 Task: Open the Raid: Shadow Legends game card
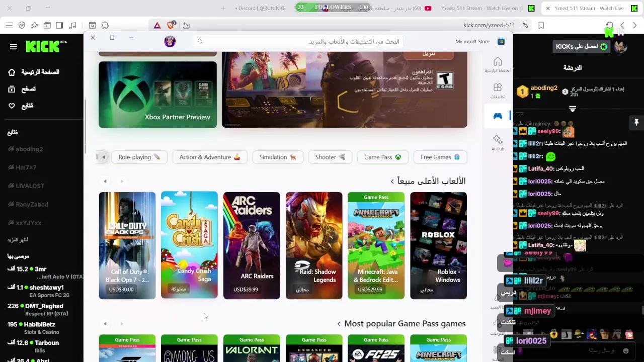(314, 245)
